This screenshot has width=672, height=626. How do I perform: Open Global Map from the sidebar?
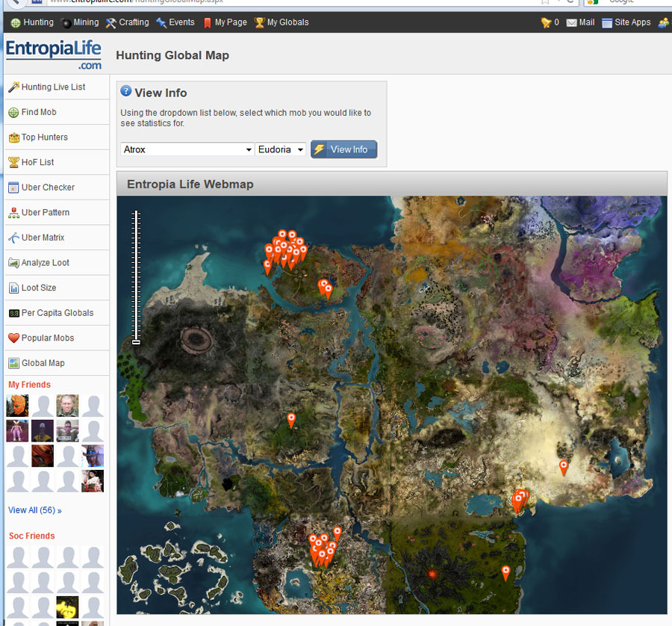(x=57, y=363)
